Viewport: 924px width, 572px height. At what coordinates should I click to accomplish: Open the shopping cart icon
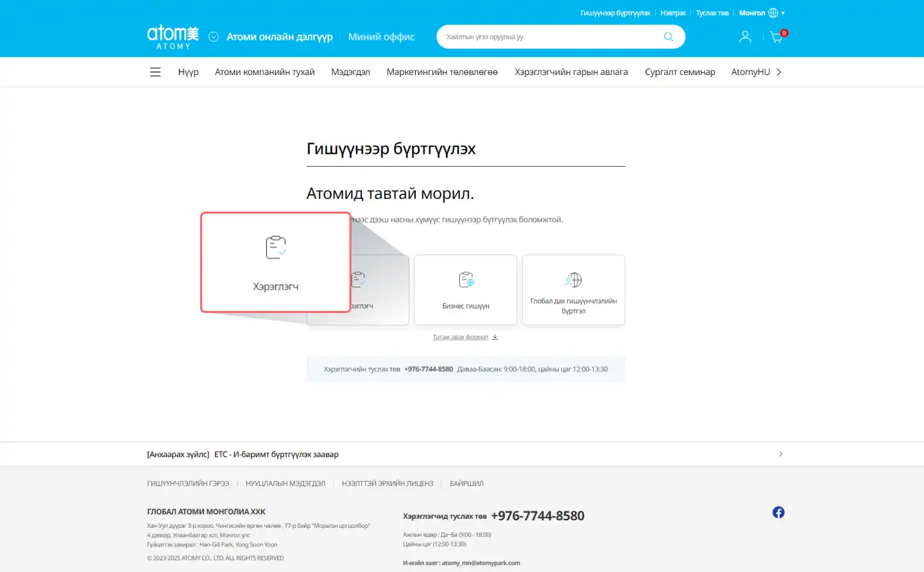[x=776, y=37]
